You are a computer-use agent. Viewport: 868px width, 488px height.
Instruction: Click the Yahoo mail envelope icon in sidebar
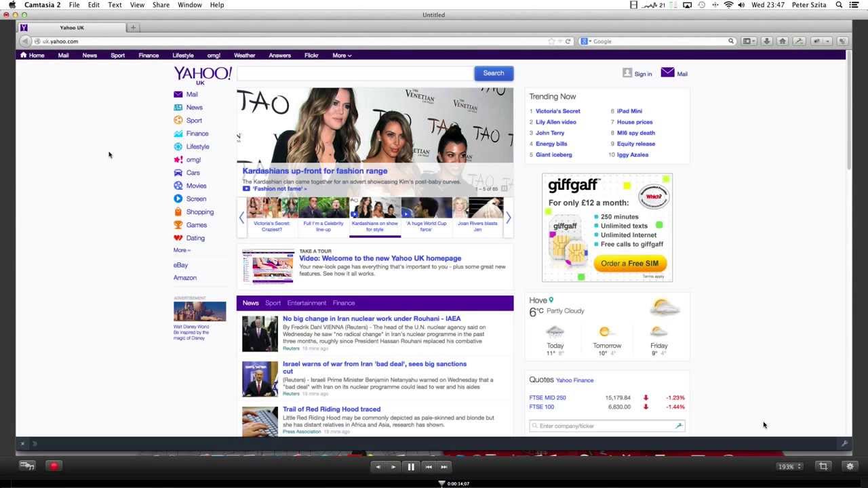pyautogui.click(x=178, y=94)
